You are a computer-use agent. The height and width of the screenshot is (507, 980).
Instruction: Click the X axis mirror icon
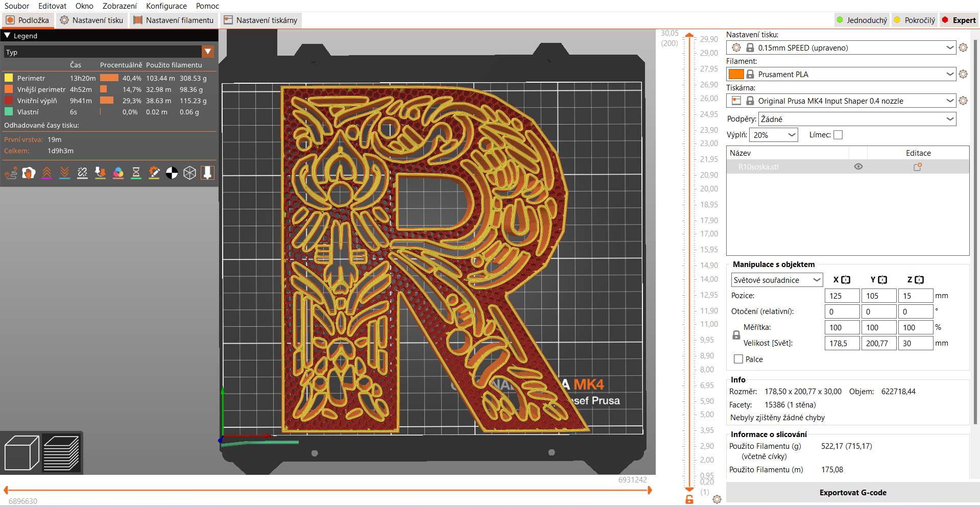pos(846,280)
